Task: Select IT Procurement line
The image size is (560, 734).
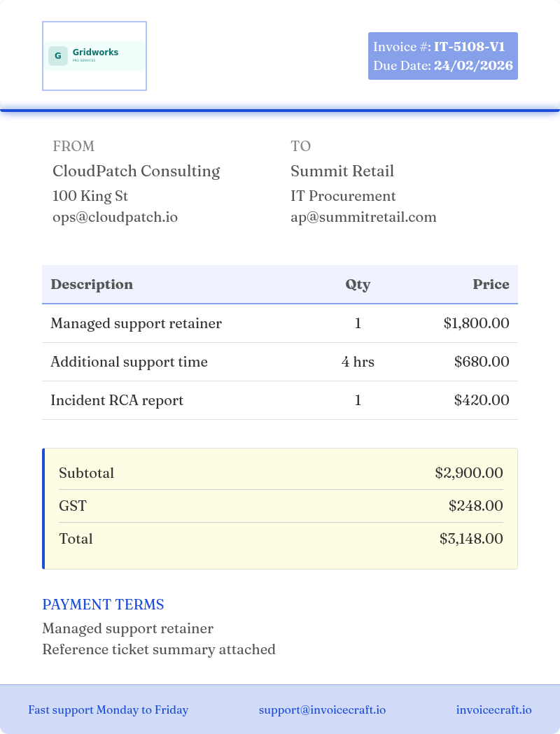Action: click(x=343, y=196)
